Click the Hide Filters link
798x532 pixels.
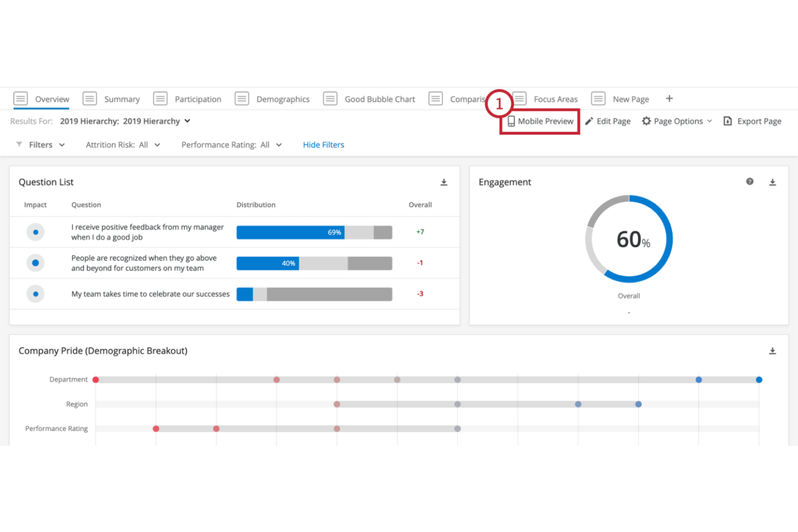[x=324, y=145]
